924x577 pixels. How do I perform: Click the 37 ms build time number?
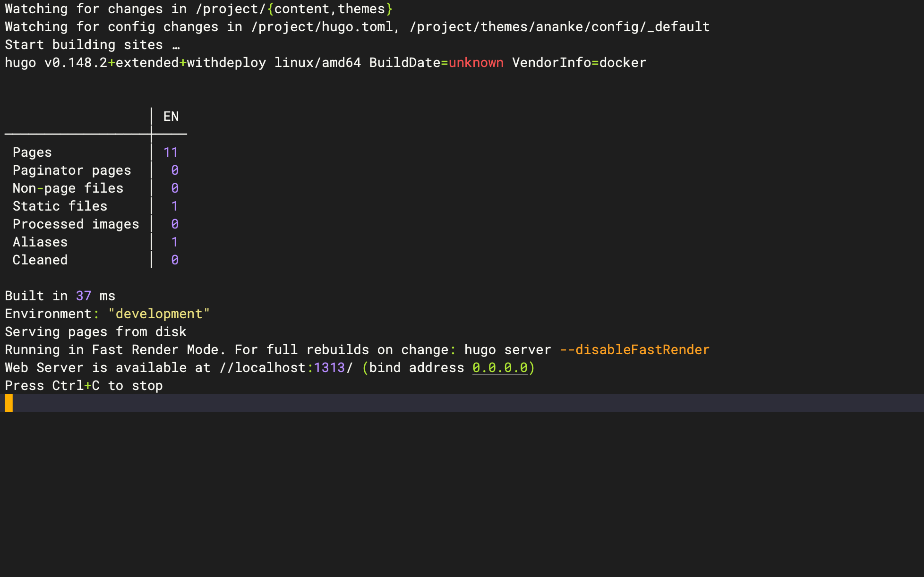(x=84, y=296)
